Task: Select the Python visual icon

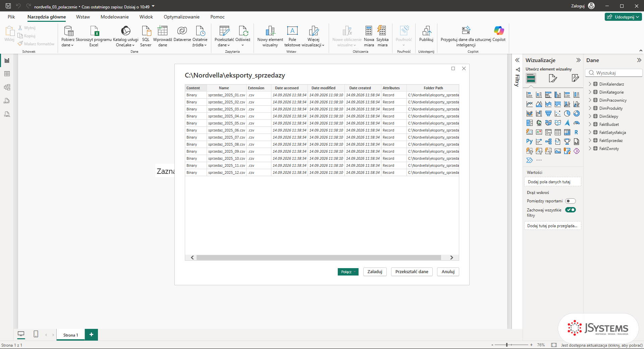Action: (530, 142)
